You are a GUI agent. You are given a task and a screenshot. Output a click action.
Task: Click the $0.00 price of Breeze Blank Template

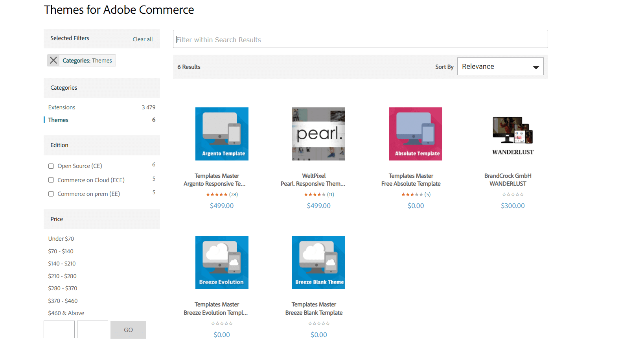319,335
